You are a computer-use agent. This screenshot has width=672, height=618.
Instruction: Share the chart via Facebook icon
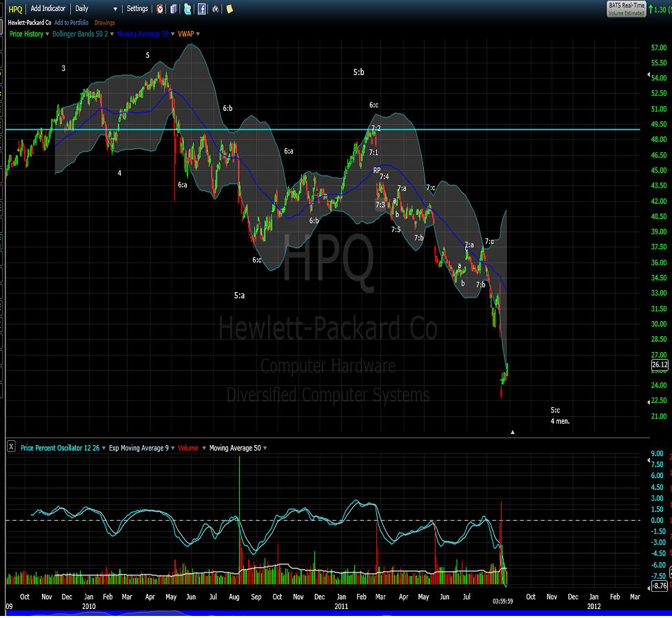[201, 9]
